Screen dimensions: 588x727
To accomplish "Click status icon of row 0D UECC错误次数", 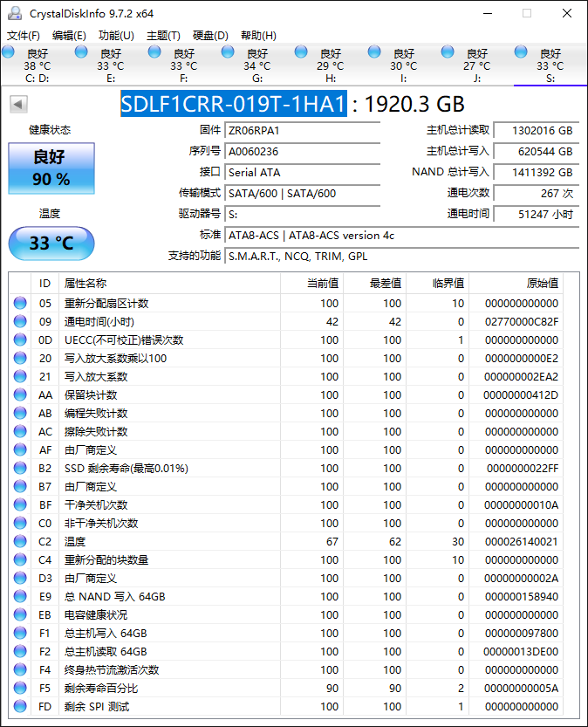I will [x=20, y=339].
